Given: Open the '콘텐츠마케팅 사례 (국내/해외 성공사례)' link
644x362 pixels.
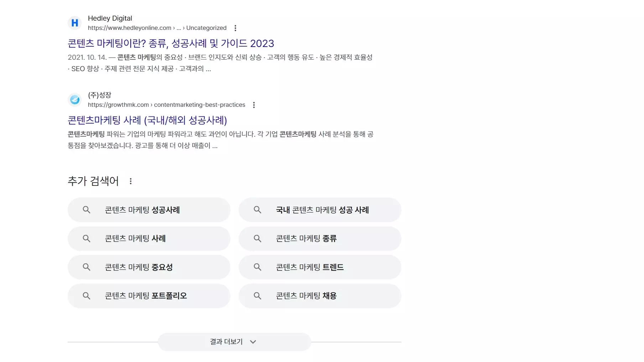Looking at the screenshot, I should [x=147, y=121].
